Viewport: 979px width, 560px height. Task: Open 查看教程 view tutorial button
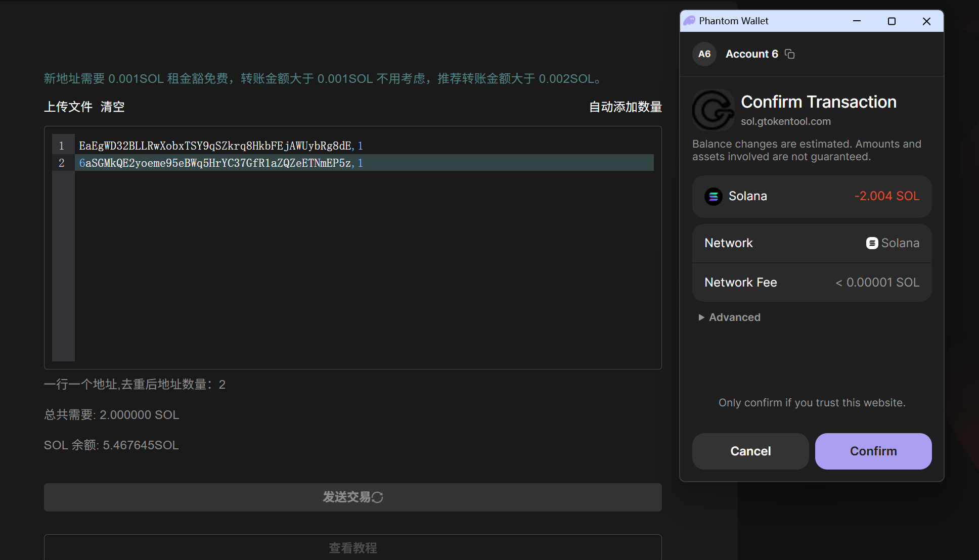(x=352, y=547)
